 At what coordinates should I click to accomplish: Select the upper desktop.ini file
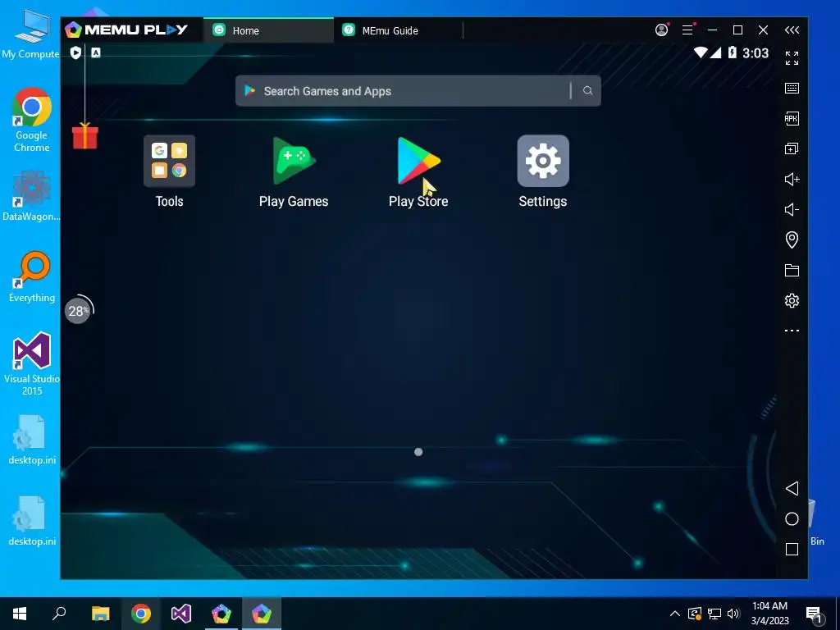pyautogui.click(x=32, y=440)
